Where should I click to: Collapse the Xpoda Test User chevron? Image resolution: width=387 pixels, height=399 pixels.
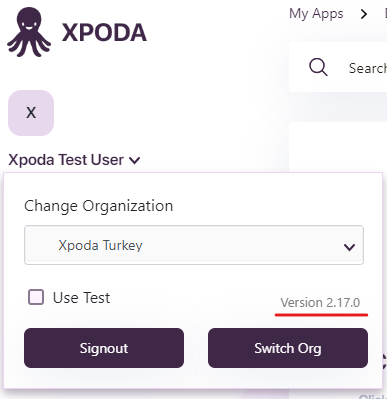[135, 161]
